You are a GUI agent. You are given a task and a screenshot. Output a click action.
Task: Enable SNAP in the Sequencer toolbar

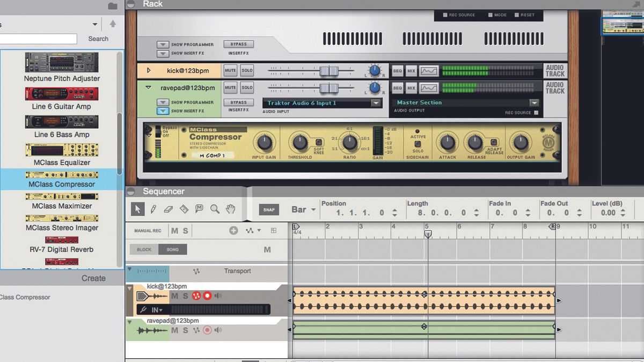268,209
